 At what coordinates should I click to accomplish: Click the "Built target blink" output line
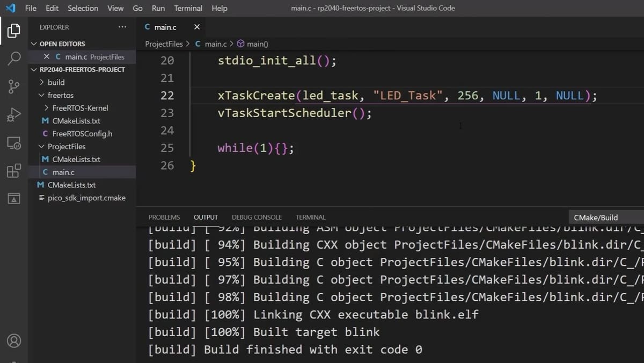(x=264, y=332)
